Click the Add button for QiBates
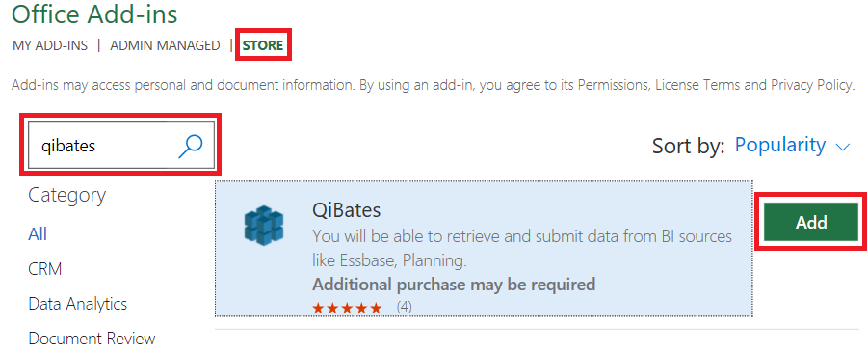Screen dimensions: 868x354 pos(811,222)
